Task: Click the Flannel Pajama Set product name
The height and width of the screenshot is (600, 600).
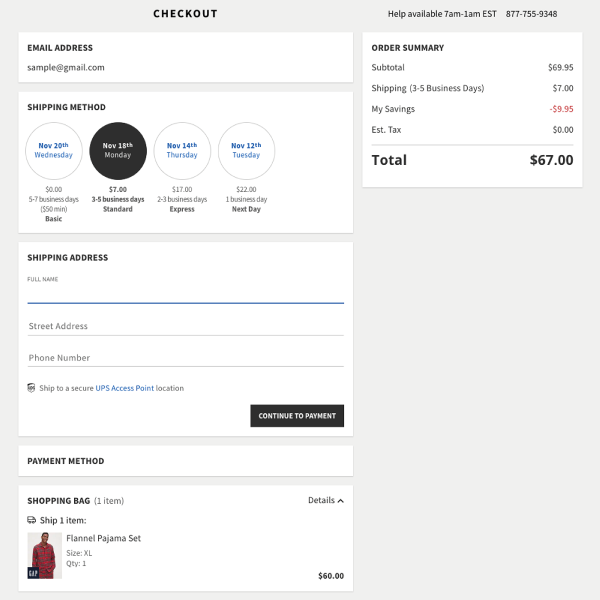Action: tap(103, 538)
